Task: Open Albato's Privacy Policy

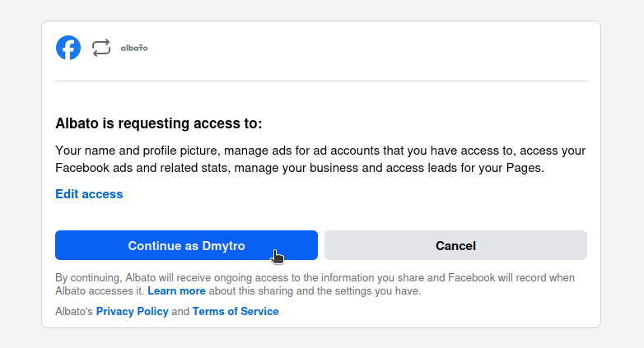Action: coord(132,312)
